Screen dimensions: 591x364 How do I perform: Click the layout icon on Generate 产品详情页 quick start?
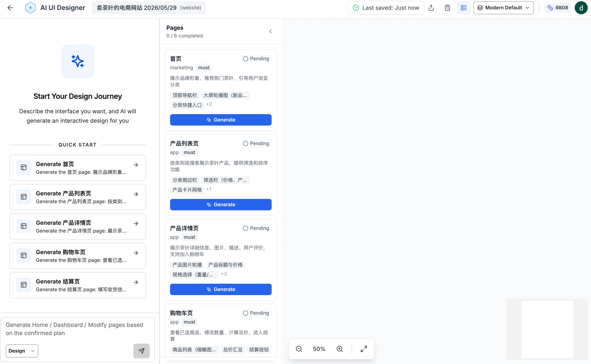point(24,226)
